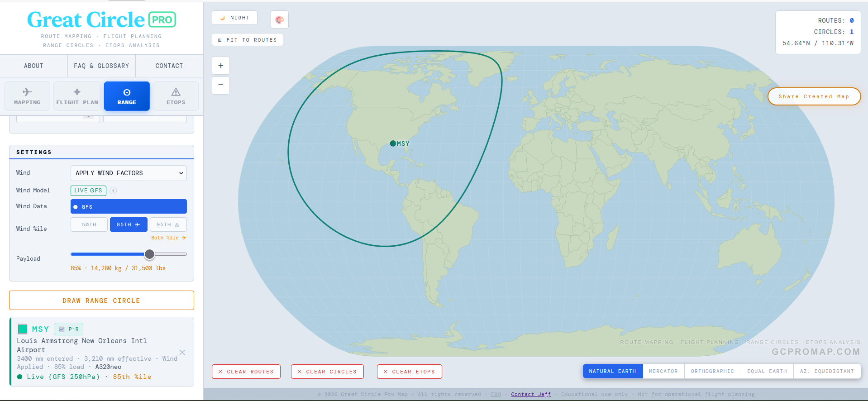Click Draw Range Circle button

[101, 301]
